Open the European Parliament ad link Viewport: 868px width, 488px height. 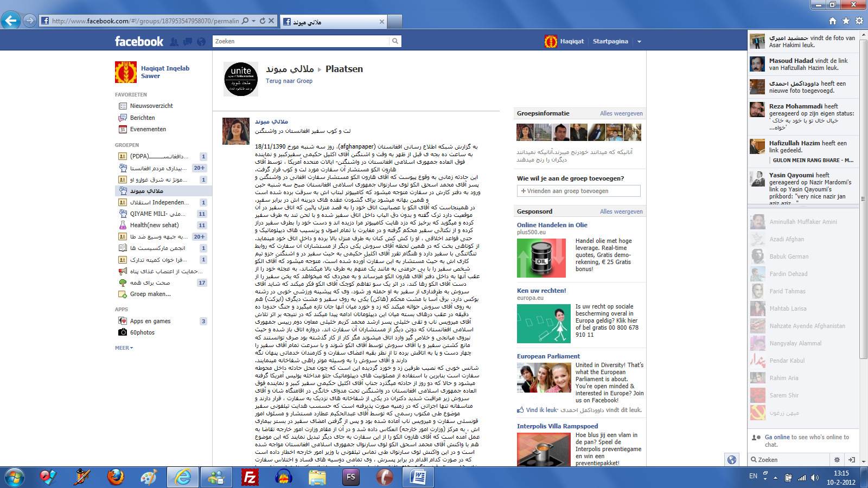click(x=548, y=356)
